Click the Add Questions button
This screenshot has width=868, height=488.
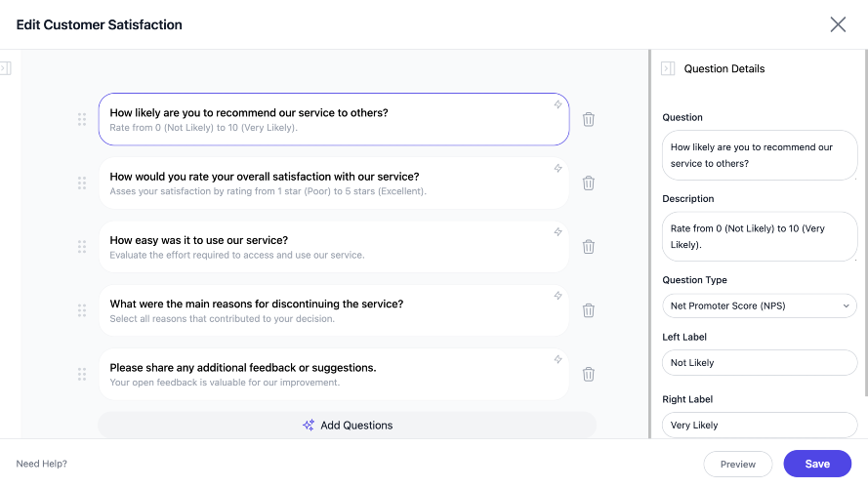[x=347, y=426]
